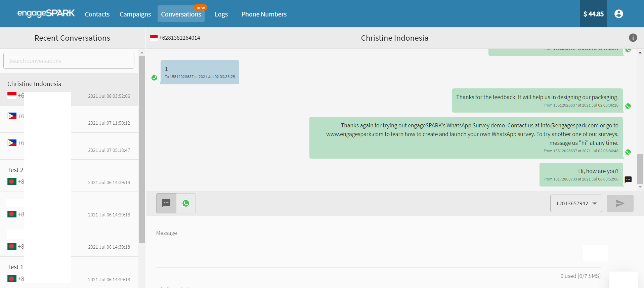The height and width of the screenshot is (288, 644).
Task: Click the Indonesia flag next to phone number
Action: pos(154,38)
